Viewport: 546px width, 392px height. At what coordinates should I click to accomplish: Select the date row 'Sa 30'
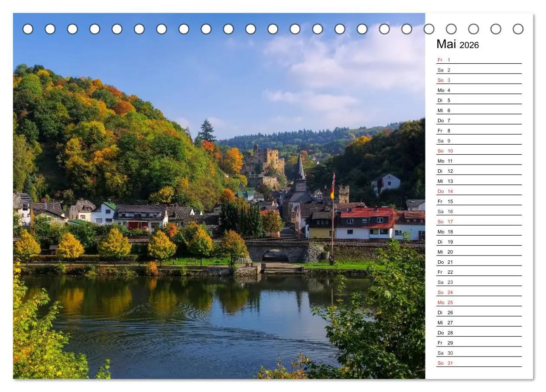(479, 353)
